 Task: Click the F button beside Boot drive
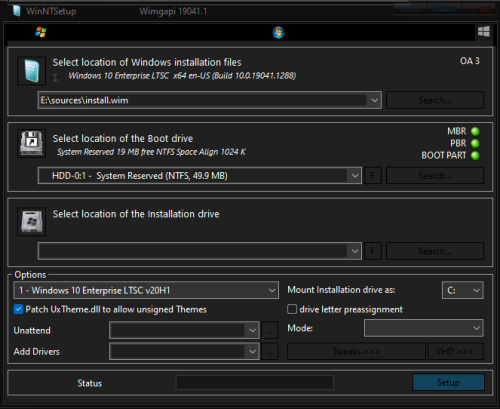(x=373, y=176)
